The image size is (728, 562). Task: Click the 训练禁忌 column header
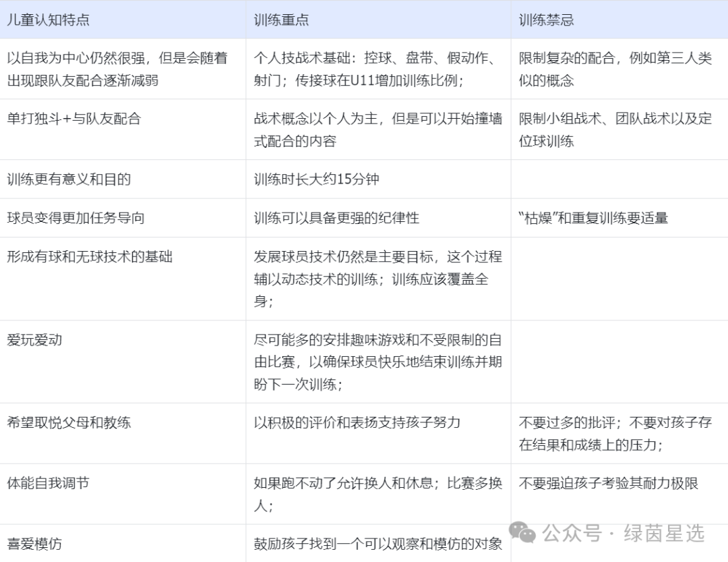(620, 20)
